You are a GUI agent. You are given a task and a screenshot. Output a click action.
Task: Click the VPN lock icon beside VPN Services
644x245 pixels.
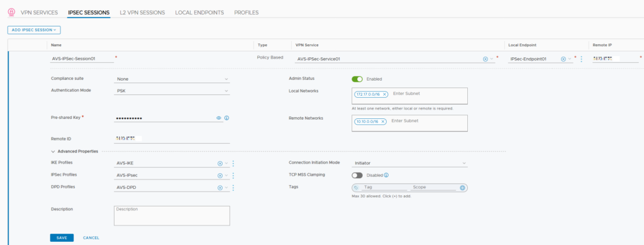coord(11,12)
